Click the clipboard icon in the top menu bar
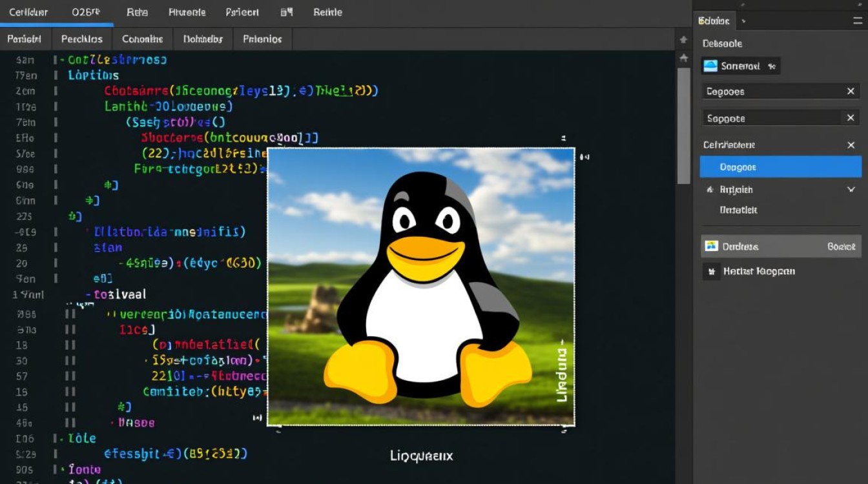The height and width of the screenshot is (484, 868). coord(285,12)
